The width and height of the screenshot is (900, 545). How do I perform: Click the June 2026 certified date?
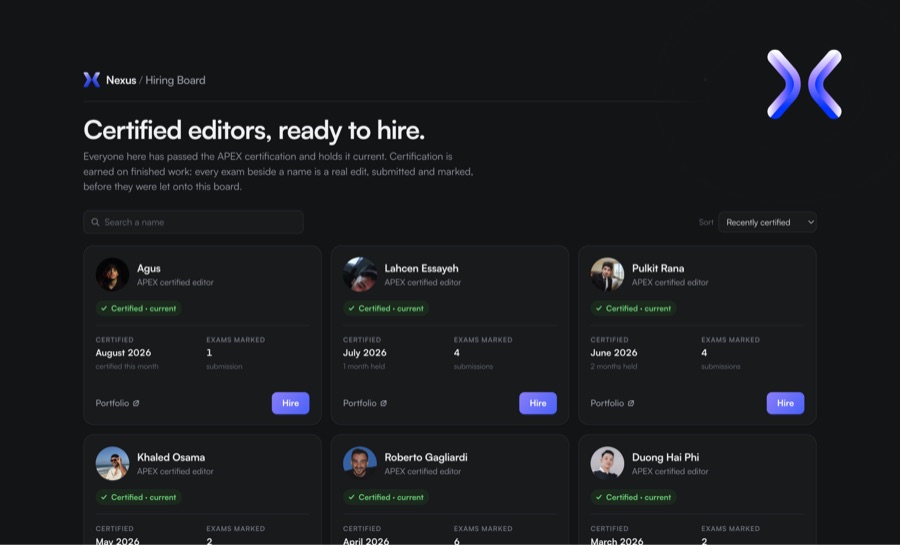[x=614, y=353]
